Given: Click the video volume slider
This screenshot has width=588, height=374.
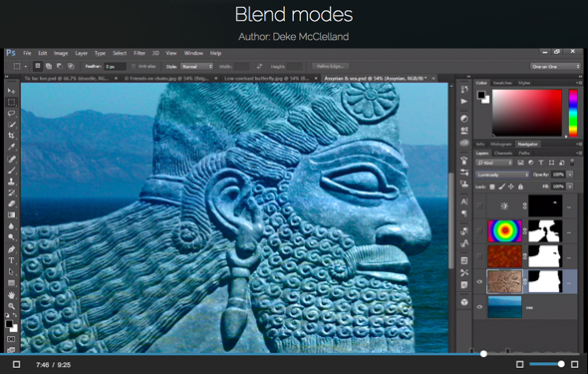Looking at the screenshot, I should coord(547,364).
